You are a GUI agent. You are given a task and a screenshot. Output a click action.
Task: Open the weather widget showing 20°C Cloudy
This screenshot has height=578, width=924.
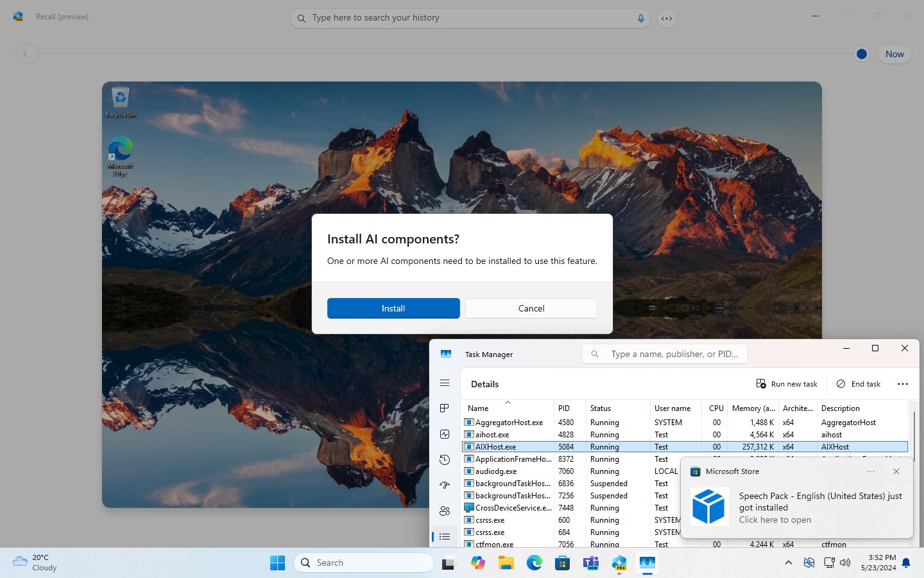pos(35,563)
